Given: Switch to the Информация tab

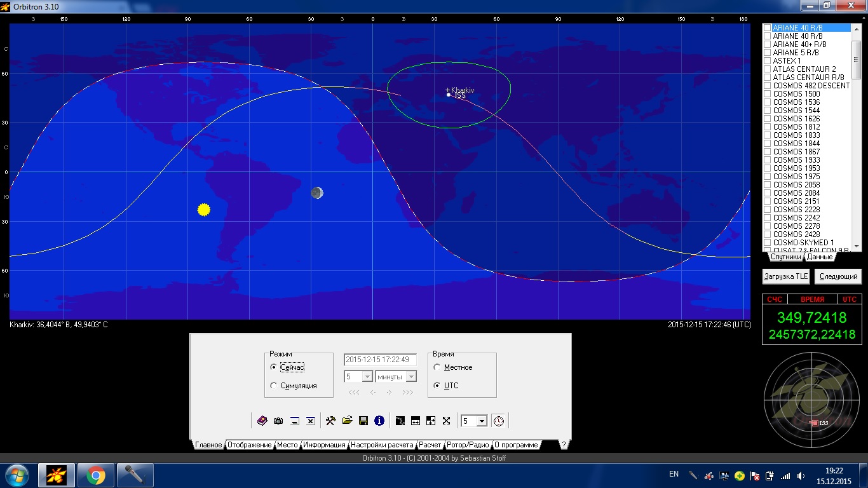Looking at the screenshot, I should [x=324, y=445].
